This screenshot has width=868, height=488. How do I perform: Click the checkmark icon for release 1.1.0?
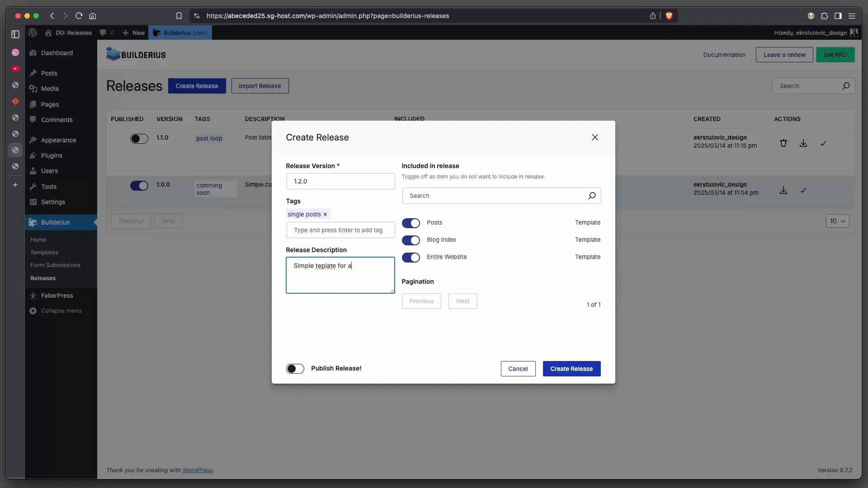pos(823,143)
